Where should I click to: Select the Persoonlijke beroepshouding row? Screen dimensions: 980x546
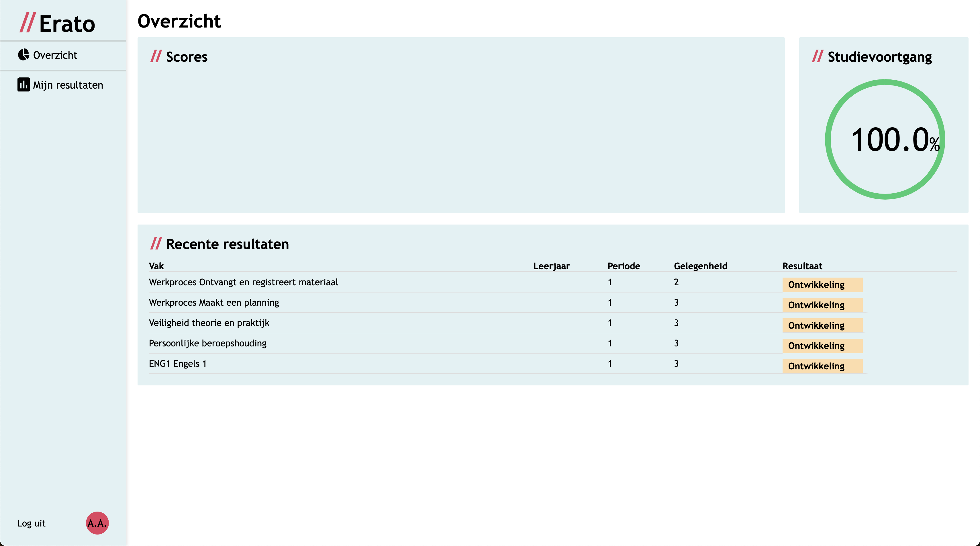point(207,344)
